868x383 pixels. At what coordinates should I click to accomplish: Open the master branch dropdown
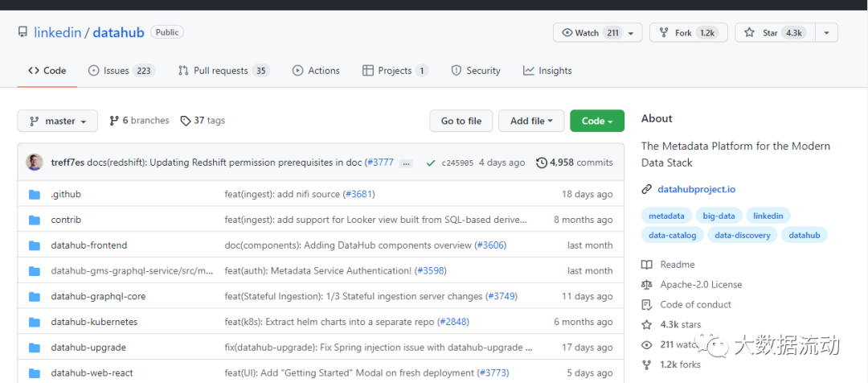coord(58,121)
